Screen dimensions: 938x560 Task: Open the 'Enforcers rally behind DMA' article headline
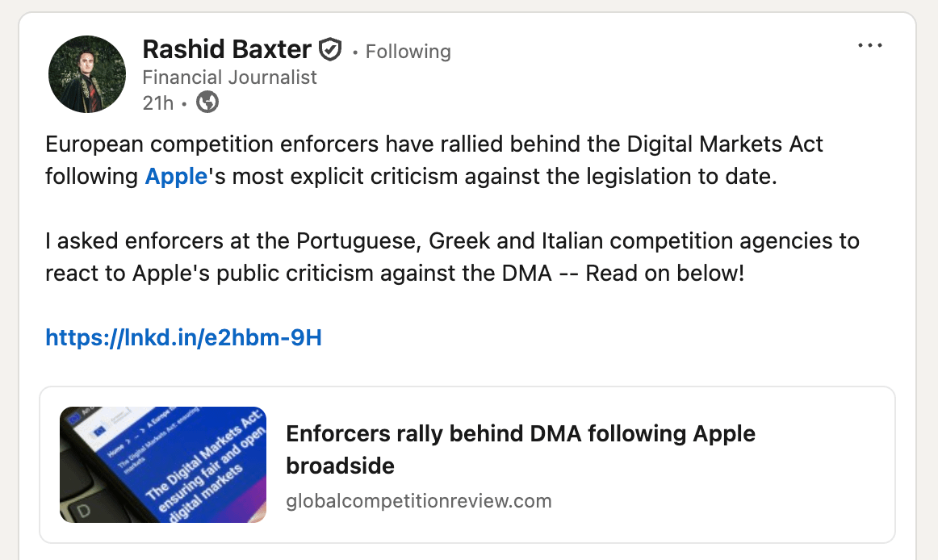click(x=521, y=434)
